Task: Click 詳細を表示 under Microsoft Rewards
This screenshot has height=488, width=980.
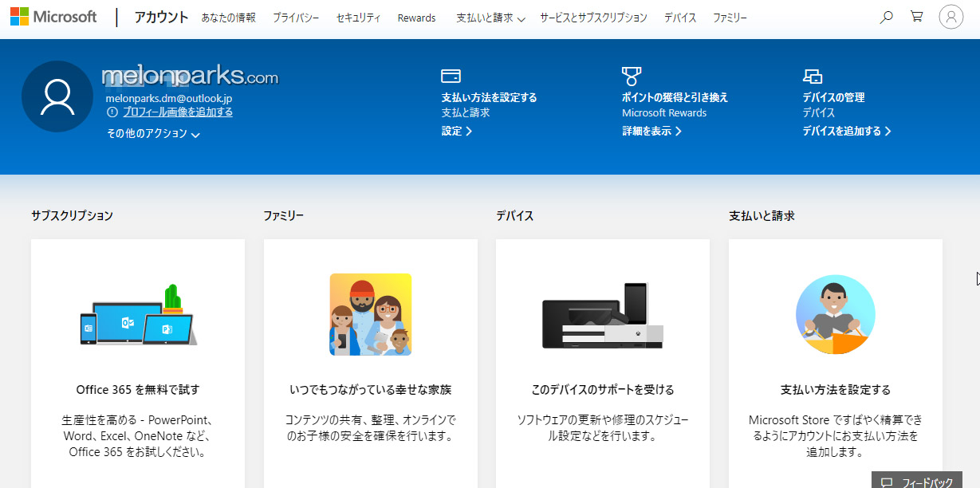Action: click(652, 131)
